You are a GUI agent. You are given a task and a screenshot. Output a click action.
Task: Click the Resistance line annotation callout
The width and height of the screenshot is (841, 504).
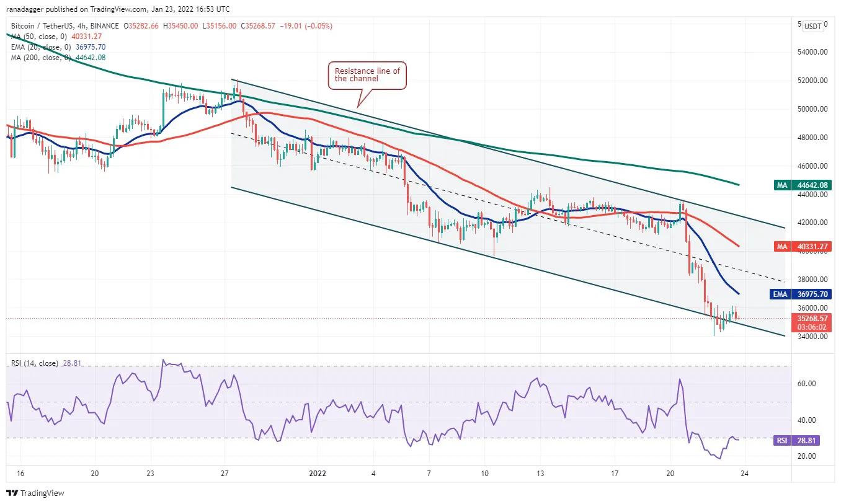[x=367, y=75]
